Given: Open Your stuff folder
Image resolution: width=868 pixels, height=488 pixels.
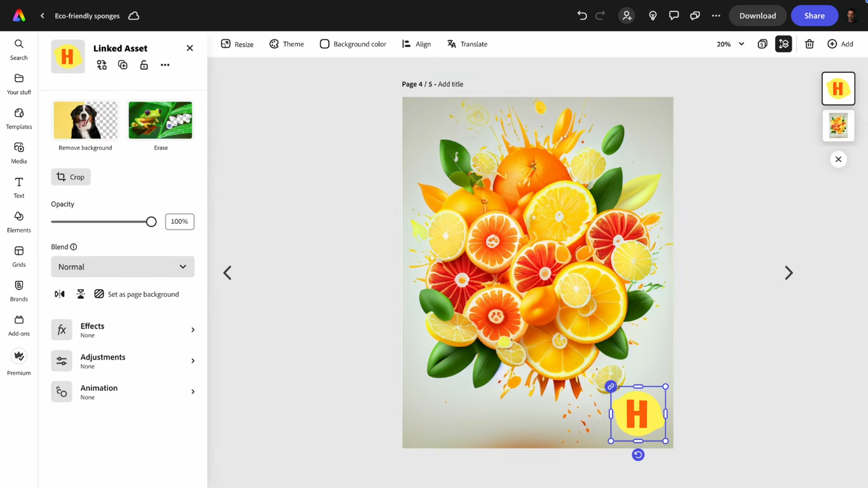Looking at the screenshot, I should pyautogui.click(x=19, y=84).
